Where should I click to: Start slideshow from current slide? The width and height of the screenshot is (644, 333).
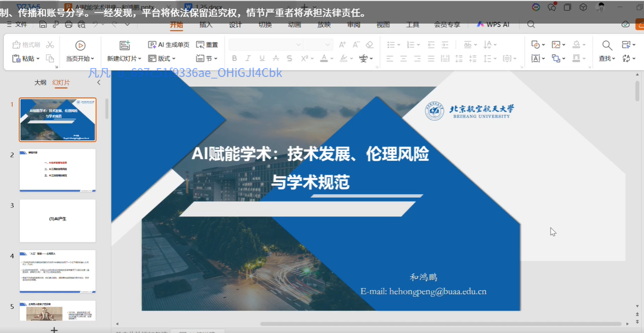tap(80, 46)
